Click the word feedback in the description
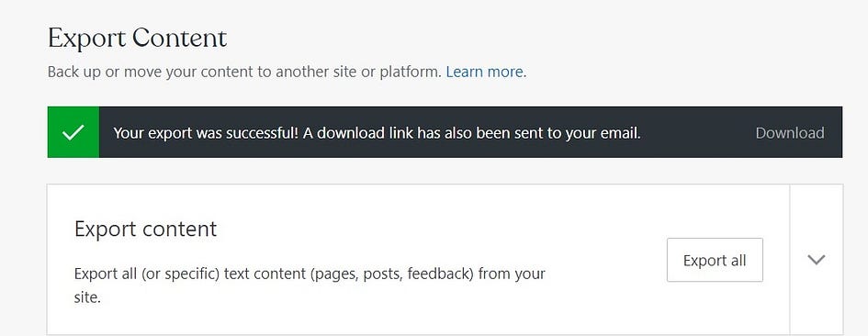868x336 pixels. [x=440, y=274]
